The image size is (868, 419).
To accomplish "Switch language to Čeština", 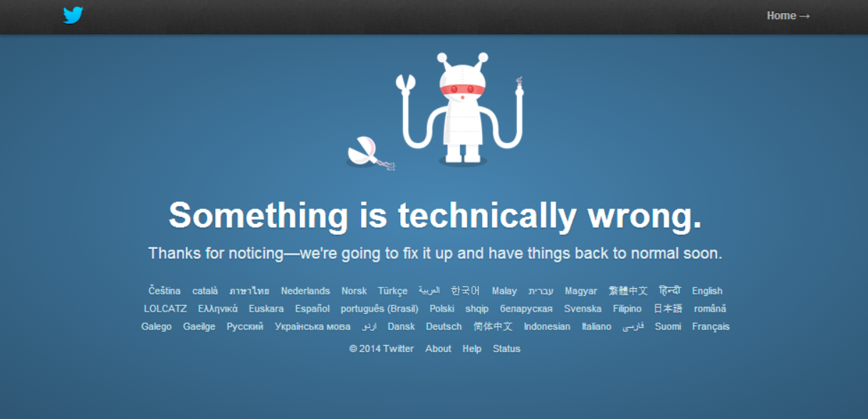I will pyautogui.click(x=164, y=291).
